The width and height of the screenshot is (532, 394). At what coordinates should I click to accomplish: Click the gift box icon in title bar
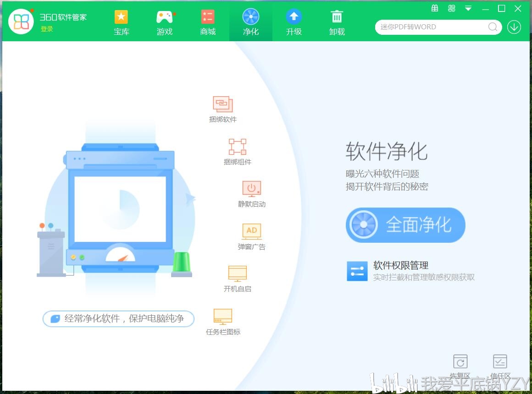435,9
